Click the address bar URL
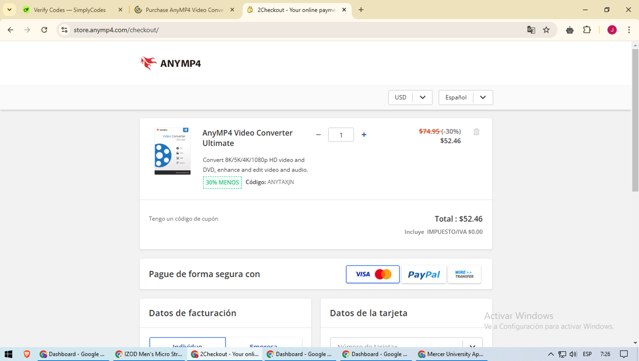The width and height of the screenshot is (639, 361). (116, 30)
